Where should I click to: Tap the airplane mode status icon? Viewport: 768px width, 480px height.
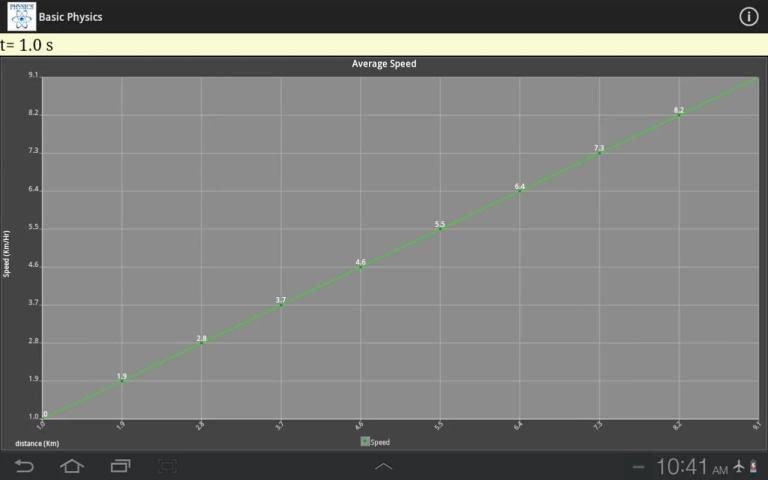click(739, 467)
